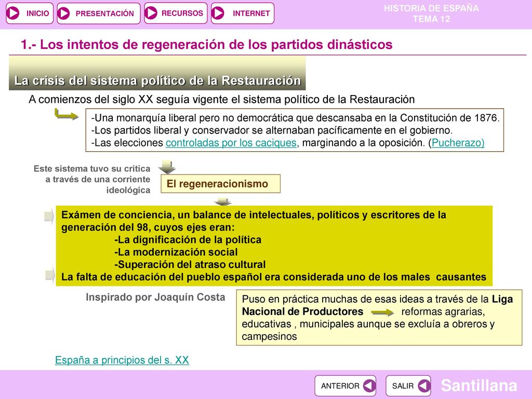Click the SALIR arrow icon

pyautogui.click(x=424, y=386)
